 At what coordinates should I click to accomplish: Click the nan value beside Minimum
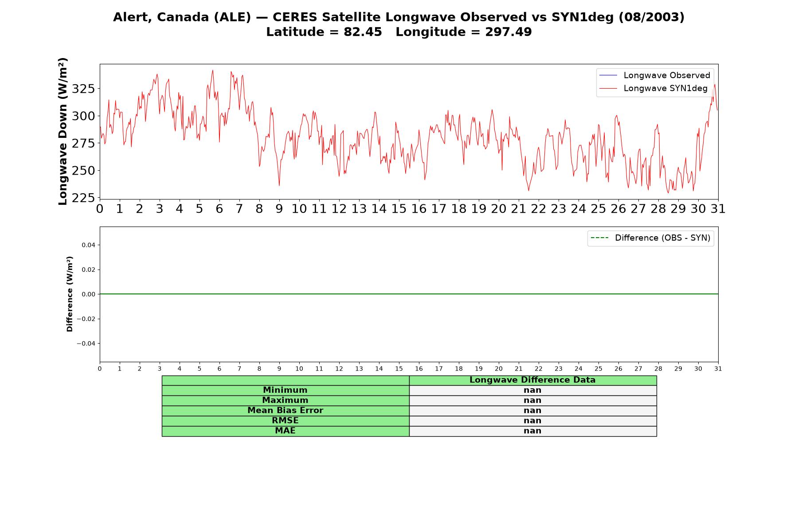click(532, 390)
